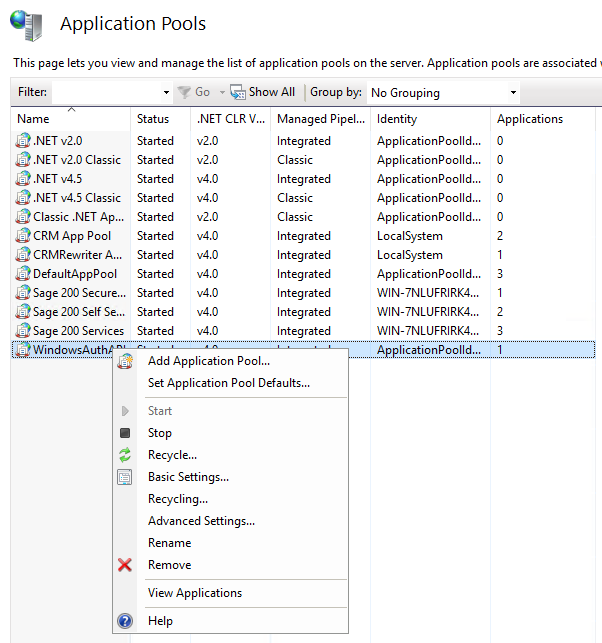Open the Filter combo box dropdown arrow
602x643 pixels.
165,93
